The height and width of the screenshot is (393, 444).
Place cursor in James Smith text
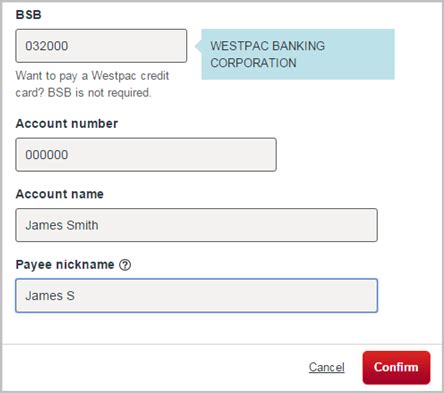point(62,225)
